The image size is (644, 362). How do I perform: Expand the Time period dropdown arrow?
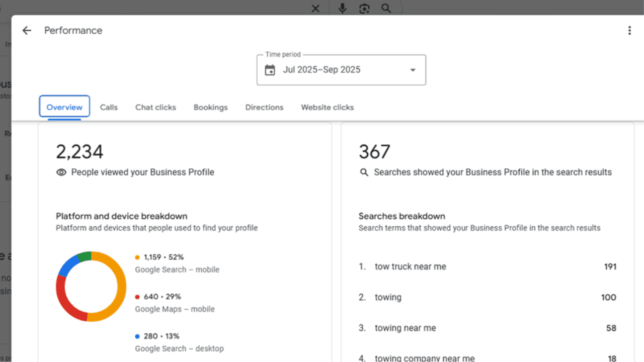pos(413,70)
